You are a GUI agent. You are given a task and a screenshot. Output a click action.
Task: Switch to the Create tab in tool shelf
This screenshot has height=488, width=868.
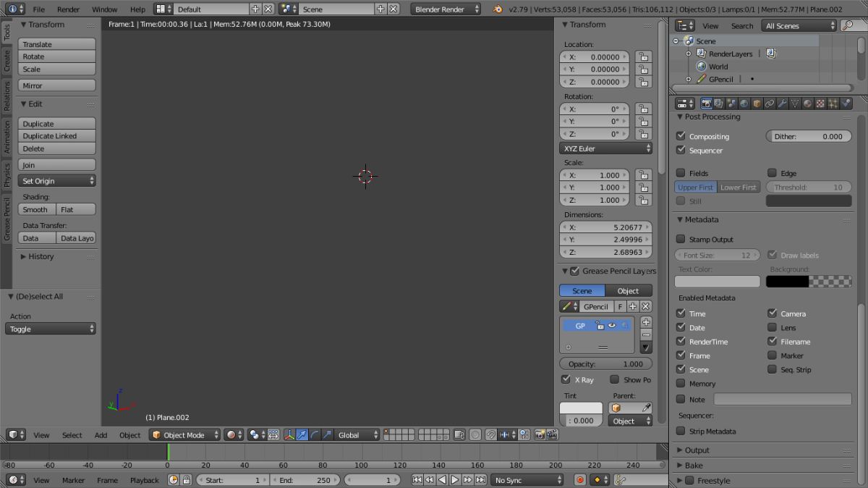(x=7, y=61)
